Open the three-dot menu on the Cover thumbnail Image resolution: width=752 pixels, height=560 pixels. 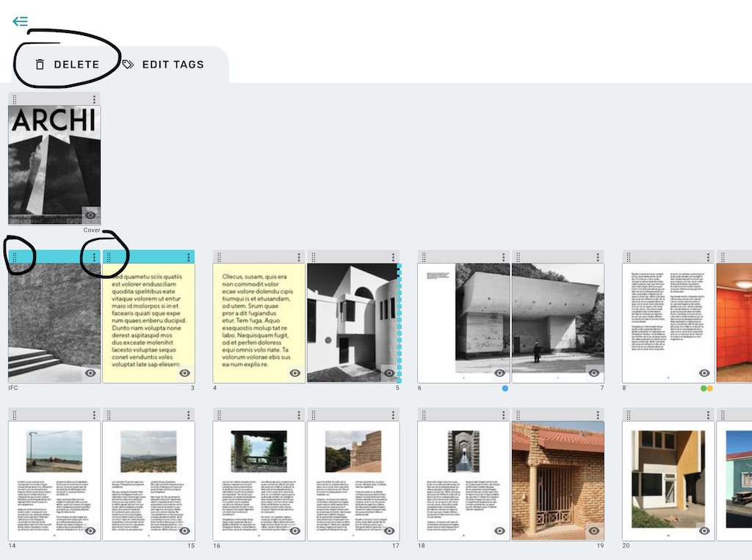(x=95, y=99)
